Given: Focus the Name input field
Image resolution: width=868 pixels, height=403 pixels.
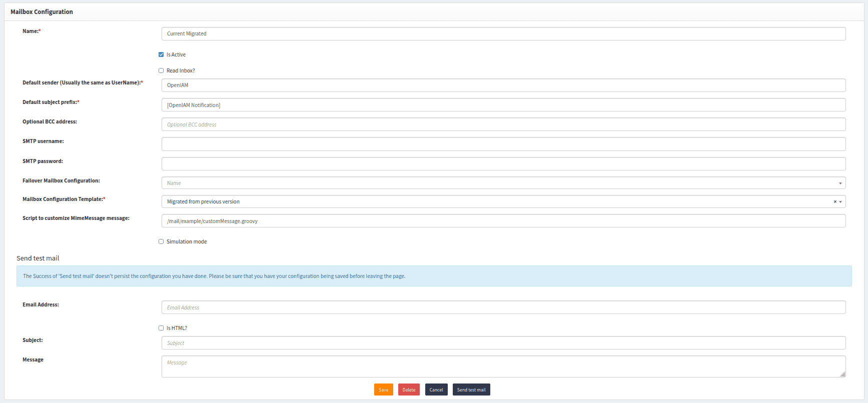Looking at the screenshot, I should pyautogui.click(x=503, y=33).
